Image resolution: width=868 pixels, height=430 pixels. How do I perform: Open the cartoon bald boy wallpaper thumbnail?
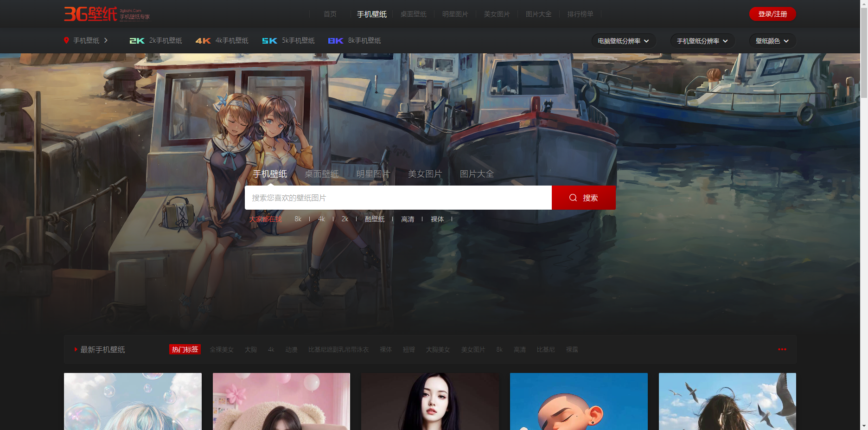click(x=579, y=401)
